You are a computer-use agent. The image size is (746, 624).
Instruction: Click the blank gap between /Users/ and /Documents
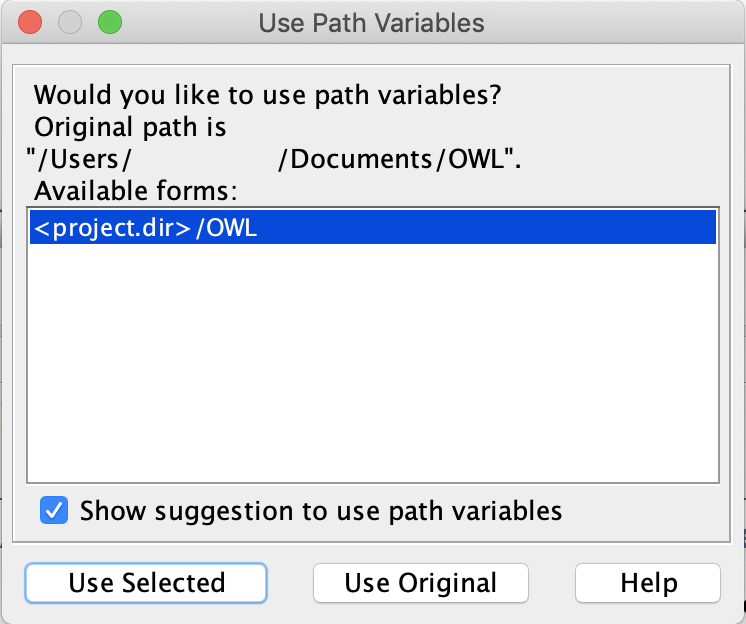click(205, 159)
